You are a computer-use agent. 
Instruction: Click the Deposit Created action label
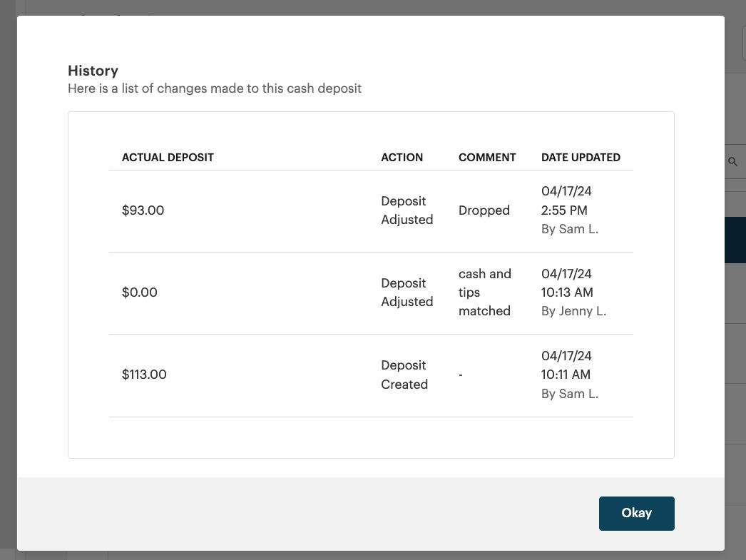(x=404, y=375)
